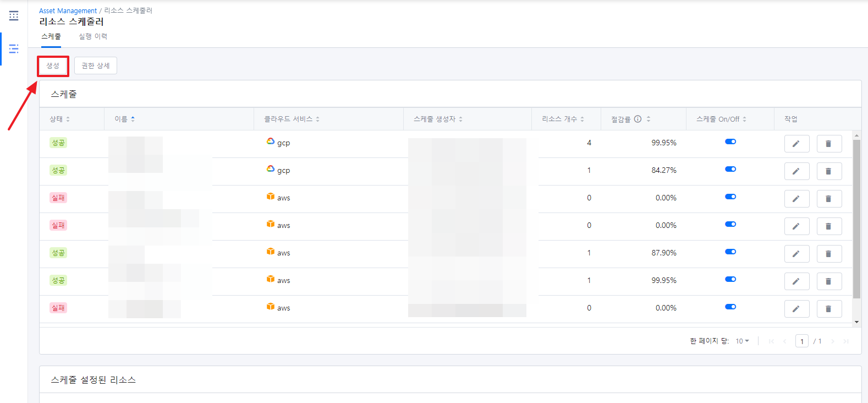This screenshot has width=868, height=403.
Task: Open the rows per page dropdown showing 10
Action: click(x=742, y=341)
